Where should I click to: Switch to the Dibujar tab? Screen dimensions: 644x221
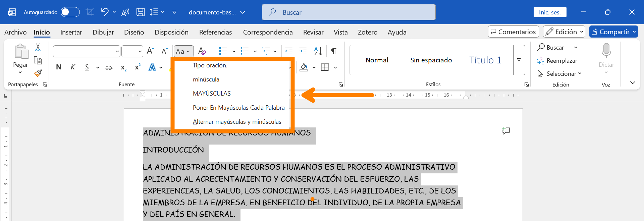(103, 32)
